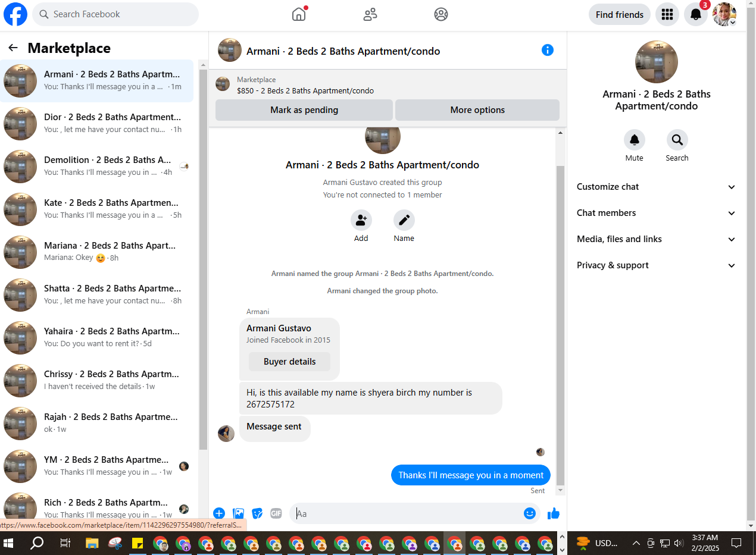Choose a GIF
The width and height of the screenshot is (756, 555).
tap(276, 513)
